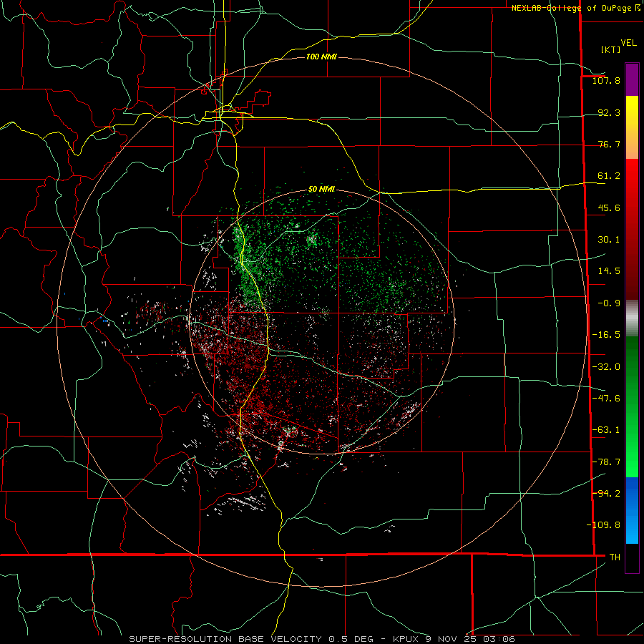644x644 pixels.
Task: Click the gray-white zero velocity color segment
Action: pyautogui.click(x=632, y=316)
